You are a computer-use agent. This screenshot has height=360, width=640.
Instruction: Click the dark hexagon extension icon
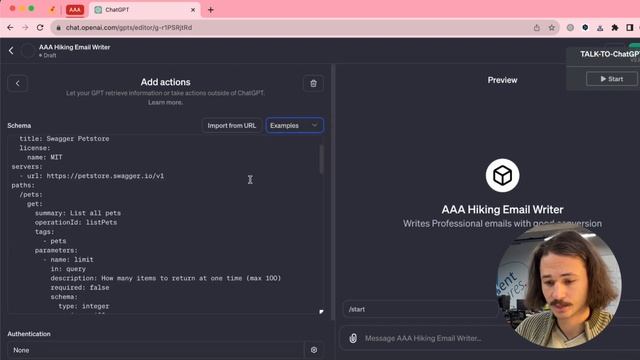[x=585, y=27]
